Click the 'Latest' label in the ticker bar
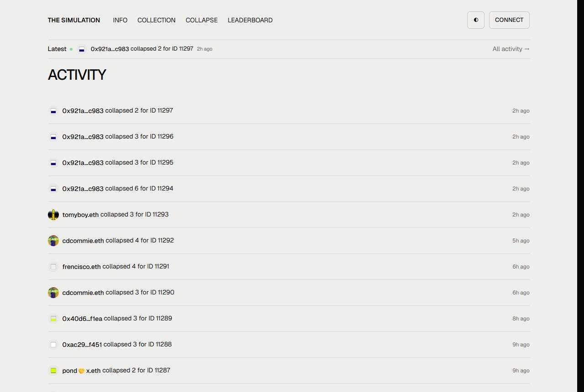This screenshot has width=584, height=392. coord(57,49)
